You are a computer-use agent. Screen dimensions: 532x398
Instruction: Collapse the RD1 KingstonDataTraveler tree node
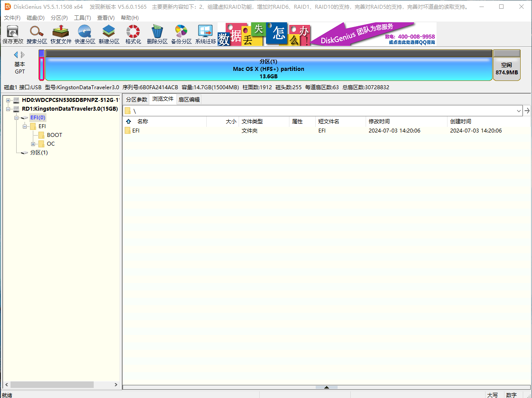[8, 109]
